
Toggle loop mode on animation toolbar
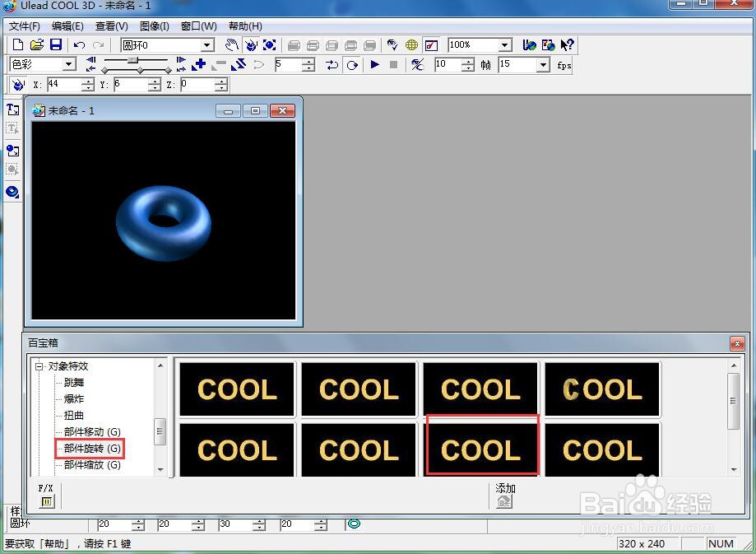352,65
